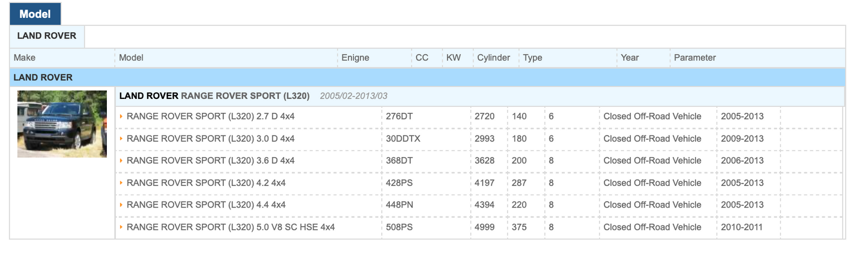The height and width of the screenshot is (255, 868).
Task: Click the Cylinder column header
Action: pyautogui.click(x=493, y=58)
